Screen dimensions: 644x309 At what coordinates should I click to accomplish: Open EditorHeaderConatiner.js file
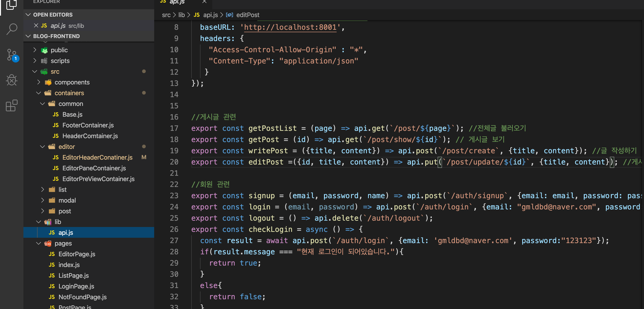97,157
